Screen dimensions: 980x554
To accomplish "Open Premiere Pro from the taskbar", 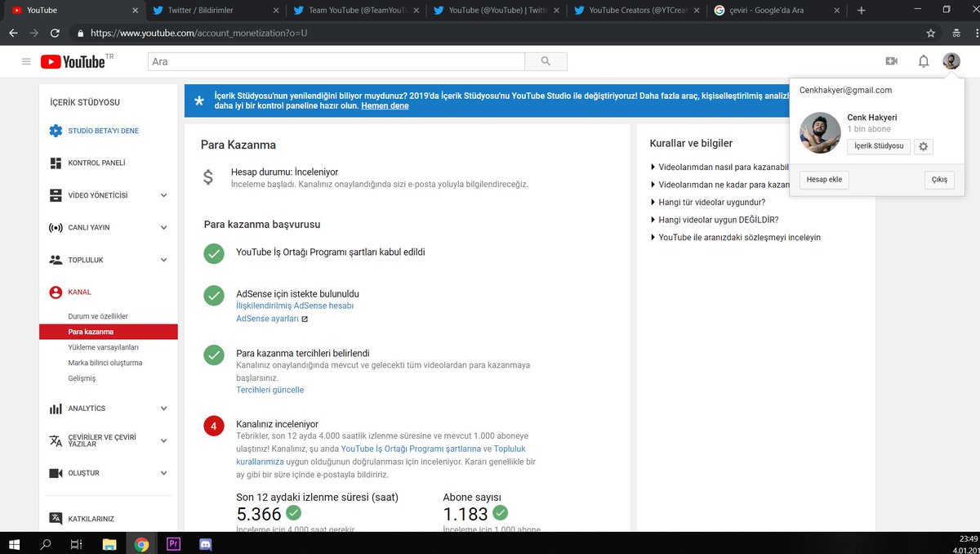I will (172, 544).
